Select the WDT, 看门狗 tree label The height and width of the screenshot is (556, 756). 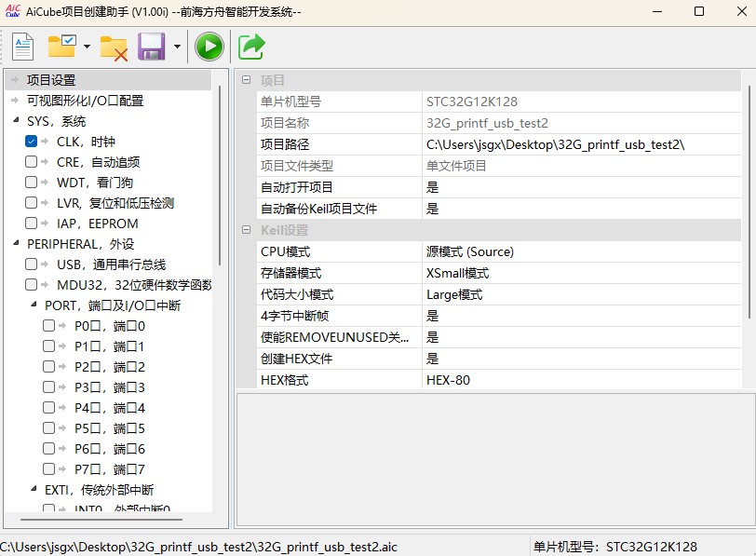click(95, 183)
